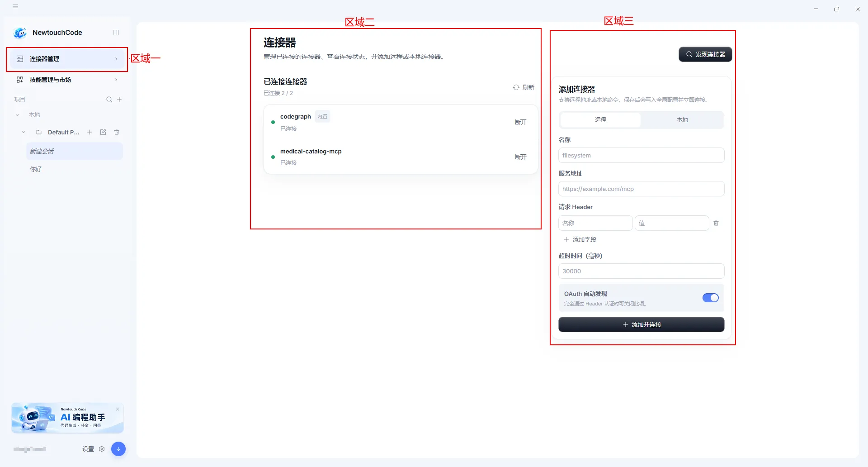Click the blue download arrow button
This screenshot has width=868, height=467.
pos(118,449)
